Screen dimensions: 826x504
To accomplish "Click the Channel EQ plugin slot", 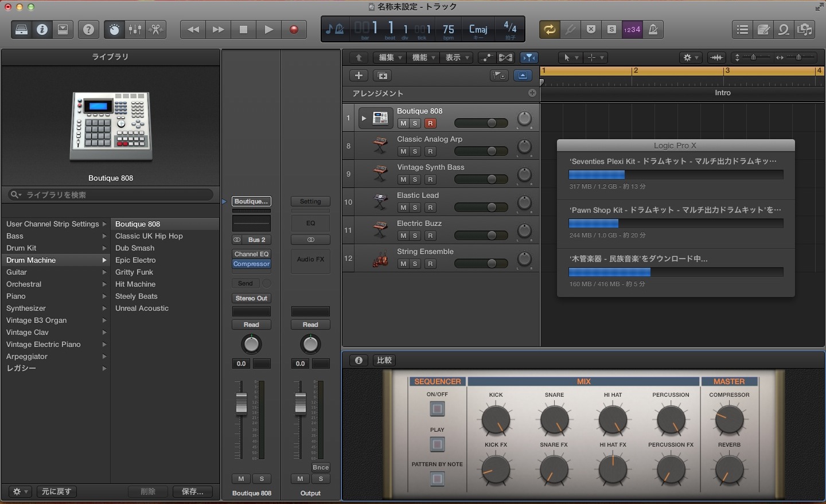I will [251, 254].
